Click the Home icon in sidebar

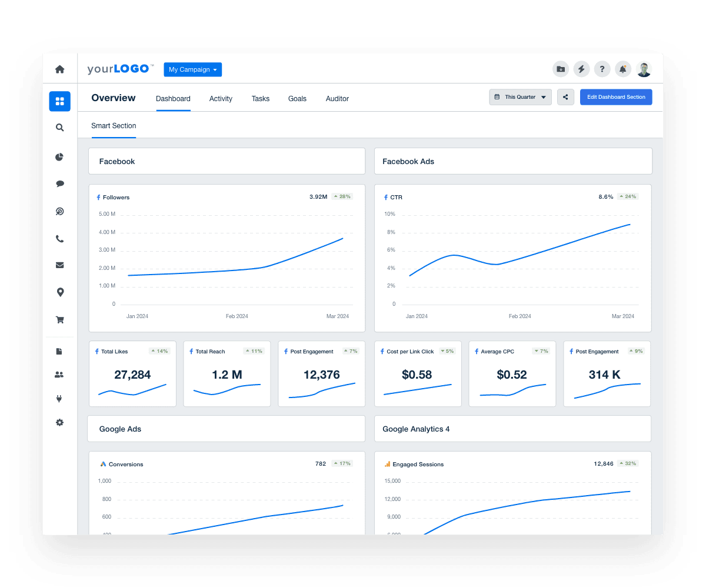[x=59, y=69]
